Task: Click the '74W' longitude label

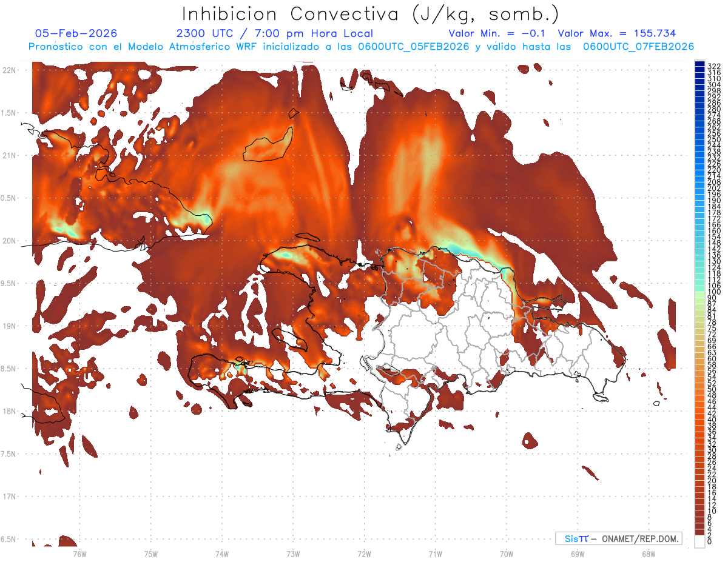Action: pyautogui.click(x=222, y=554)
